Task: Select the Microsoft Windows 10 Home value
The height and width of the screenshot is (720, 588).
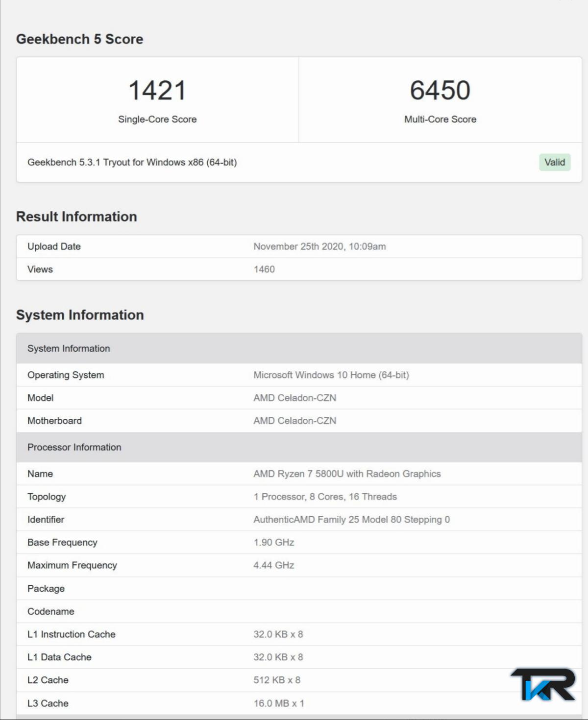Action: pyautogui.click(x=331, y=375)
